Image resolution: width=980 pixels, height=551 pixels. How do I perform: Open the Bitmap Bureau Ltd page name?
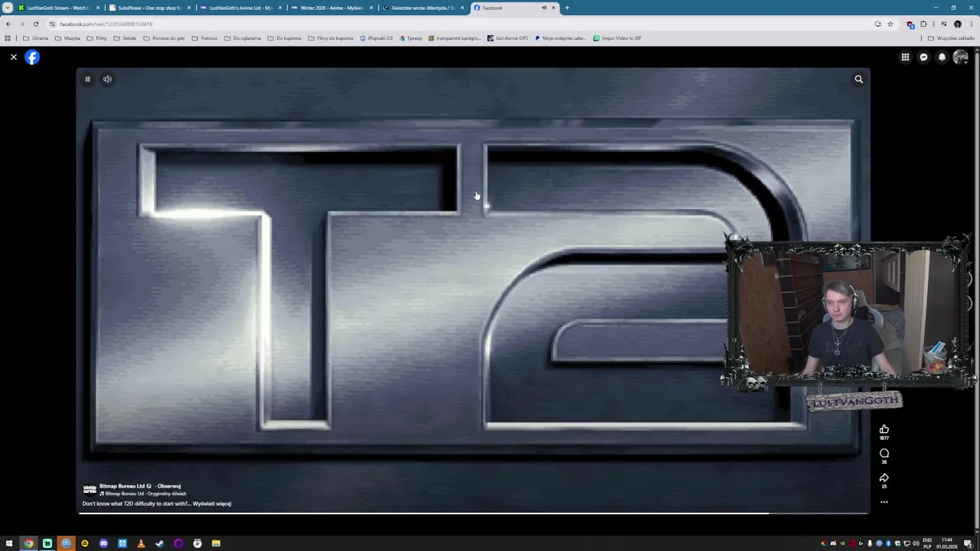click(122, 486)
